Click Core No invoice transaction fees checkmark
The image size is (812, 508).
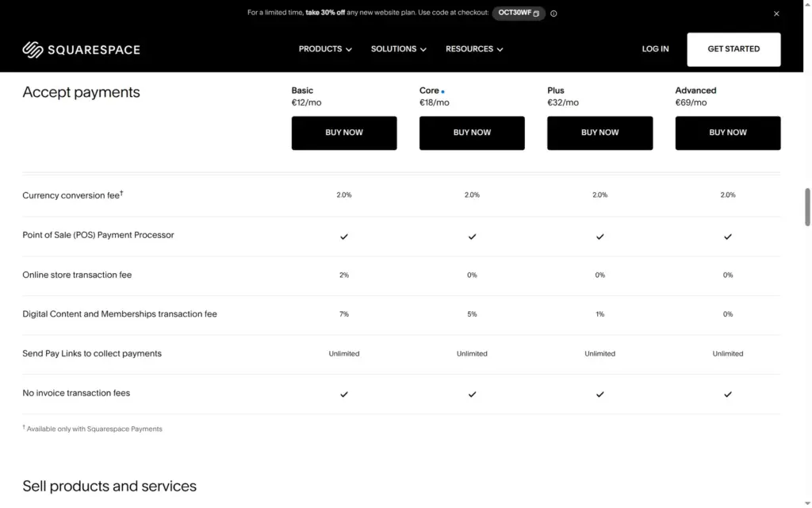click(472, 394)
